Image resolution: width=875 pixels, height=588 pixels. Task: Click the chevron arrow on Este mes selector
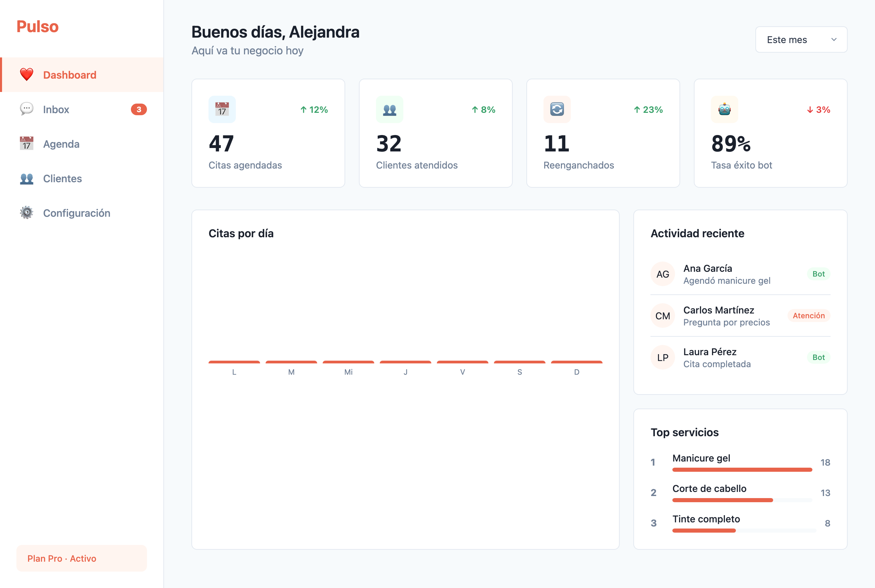[834, 39]
